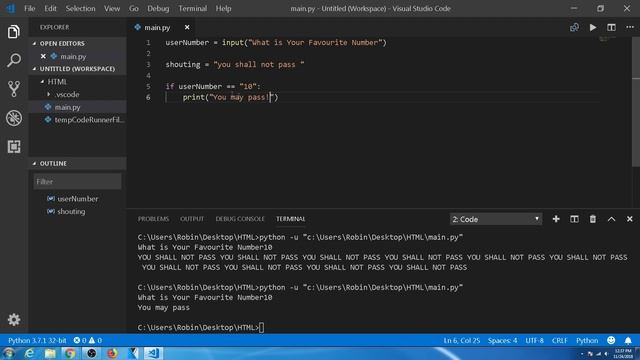The width and height of the screenshot is (640, 360).
Task: Open Source Control view in activity bar
Action: click(13, 89)
